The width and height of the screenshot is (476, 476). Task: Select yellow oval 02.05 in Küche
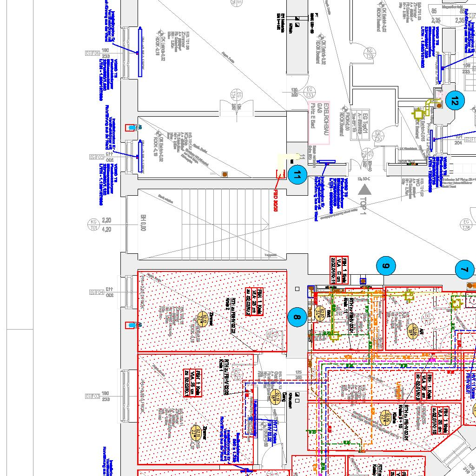385,417
